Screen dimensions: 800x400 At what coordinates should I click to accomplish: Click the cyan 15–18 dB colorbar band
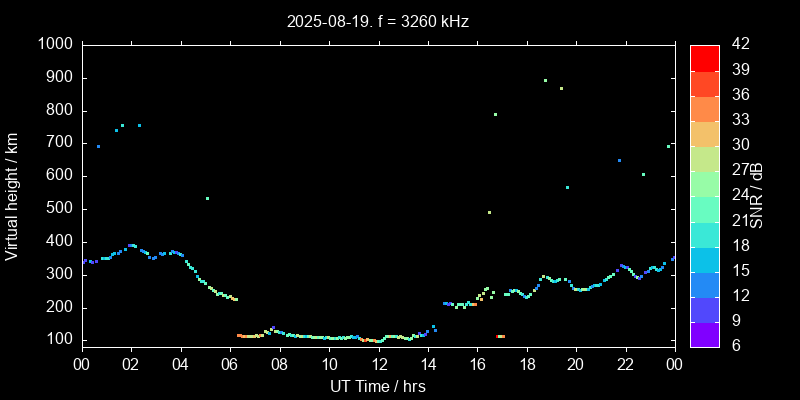click(704, 260)
